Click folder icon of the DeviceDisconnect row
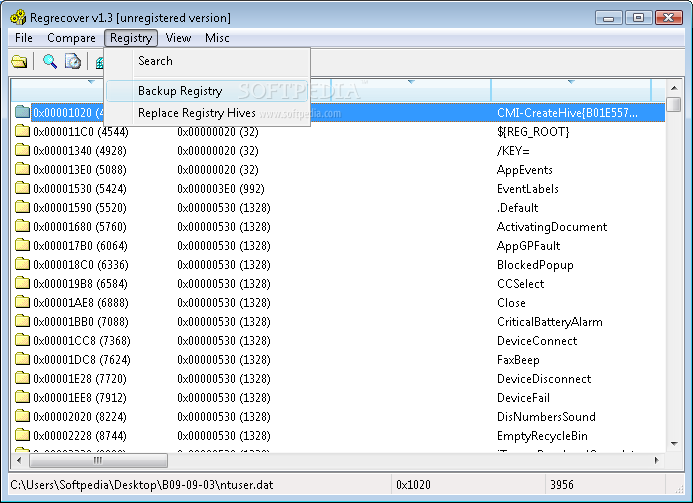The image size is (693, 503). coord(22,378)
